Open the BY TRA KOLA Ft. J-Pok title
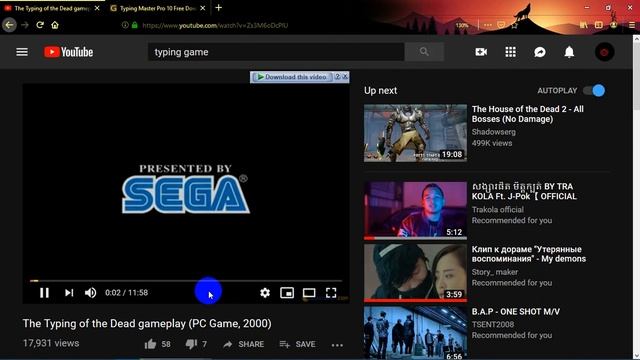This screenshot has width=640, height=360. (524, 191)
